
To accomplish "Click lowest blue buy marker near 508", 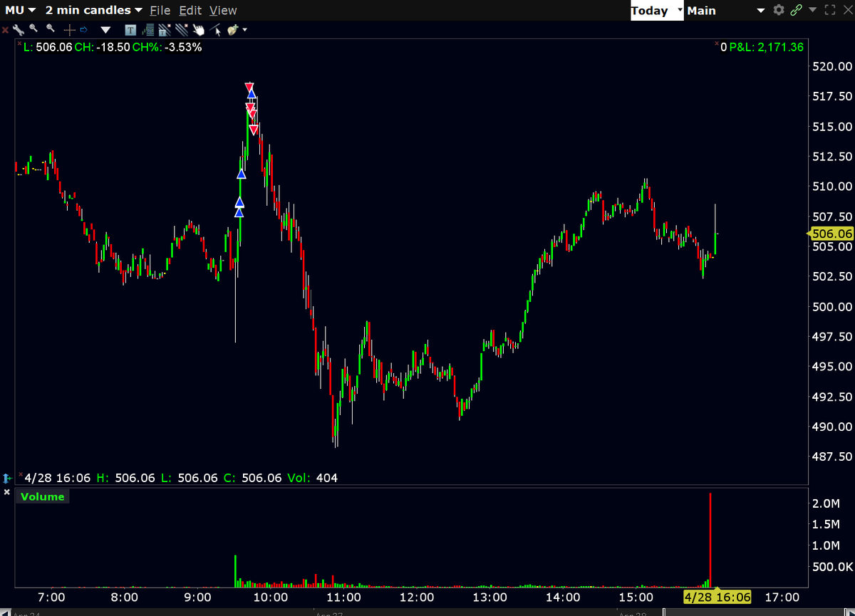I will 239,212.
